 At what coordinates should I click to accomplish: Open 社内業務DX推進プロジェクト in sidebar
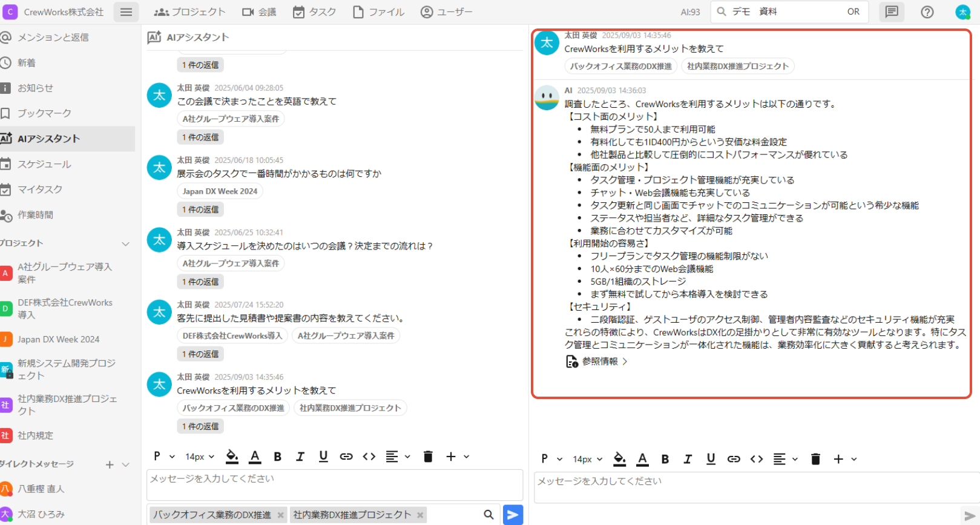coord(67,405)
